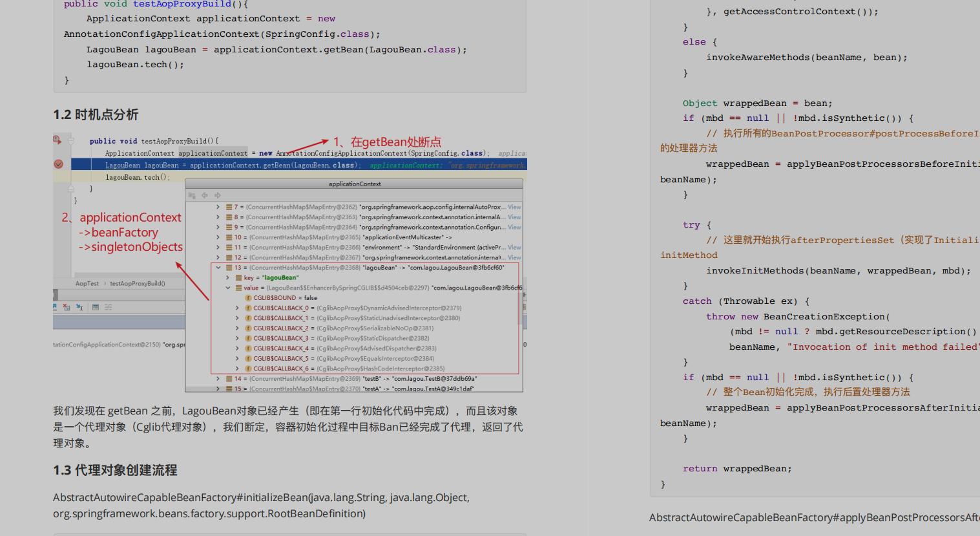Expand map entry 9 in the variables tree

click(218, 227)
